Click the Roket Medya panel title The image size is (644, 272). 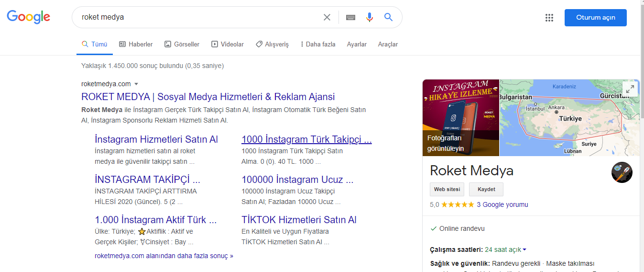[x=471, y=170]
